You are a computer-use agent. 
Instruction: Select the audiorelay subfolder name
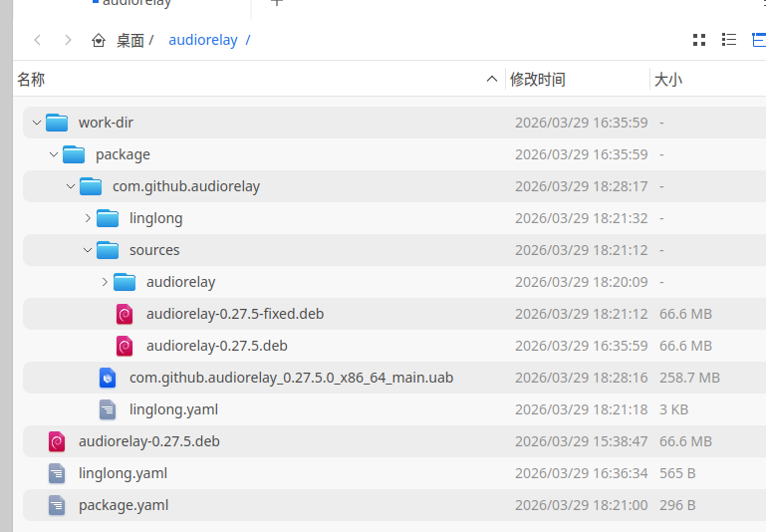click(180, 282)
